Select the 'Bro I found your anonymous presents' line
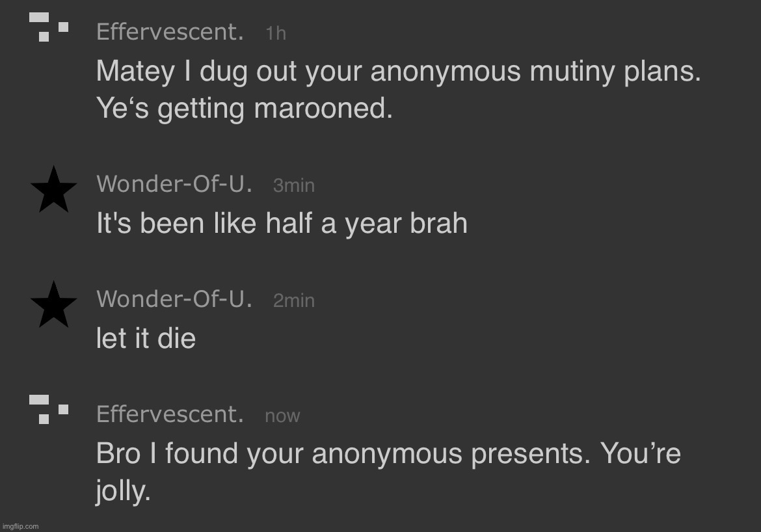This screenshot has height=532, width=761. (388, 454)
